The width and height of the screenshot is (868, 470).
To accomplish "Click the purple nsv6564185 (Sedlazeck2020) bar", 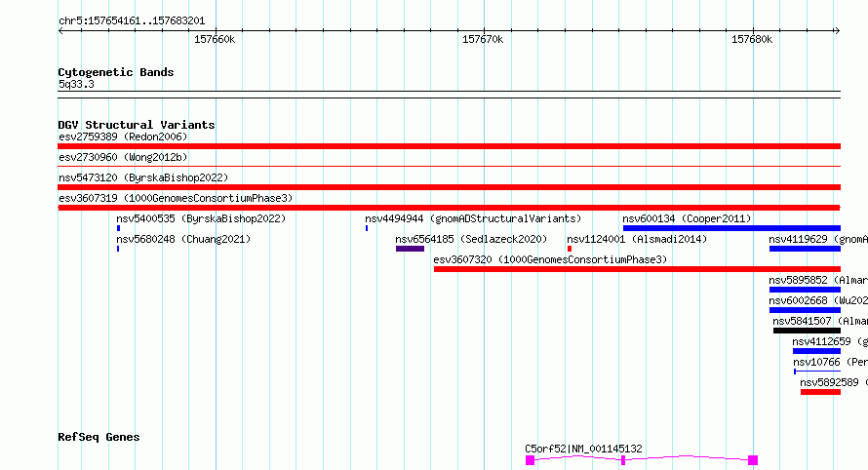I will pos(411,249).
